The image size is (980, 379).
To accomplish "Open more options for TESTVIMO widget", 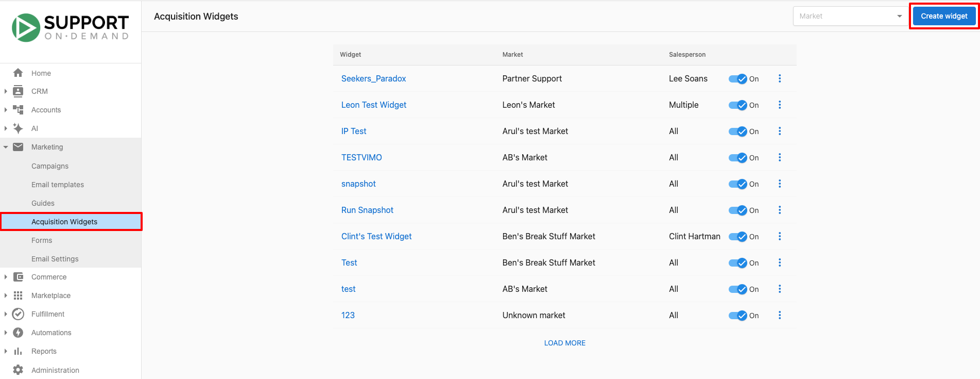I will [780, 157].
